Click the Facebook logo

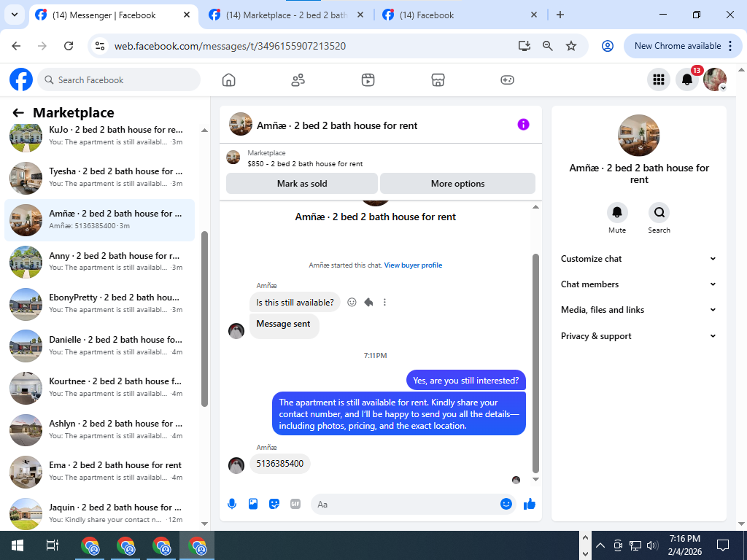[x=21, y=79]
